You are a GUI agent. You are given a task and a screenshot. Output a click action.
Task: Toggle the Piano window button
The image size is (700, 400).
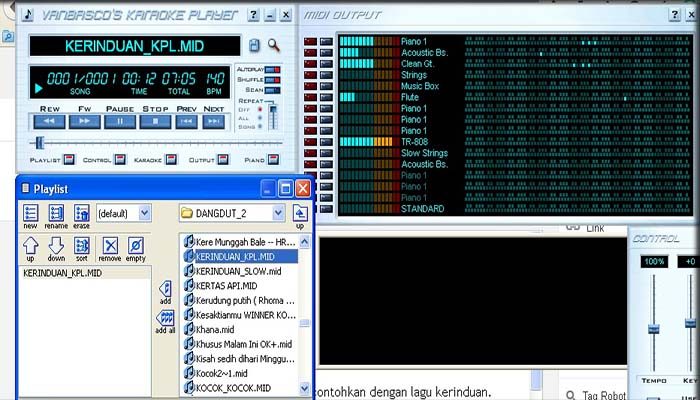coord(274,159)
